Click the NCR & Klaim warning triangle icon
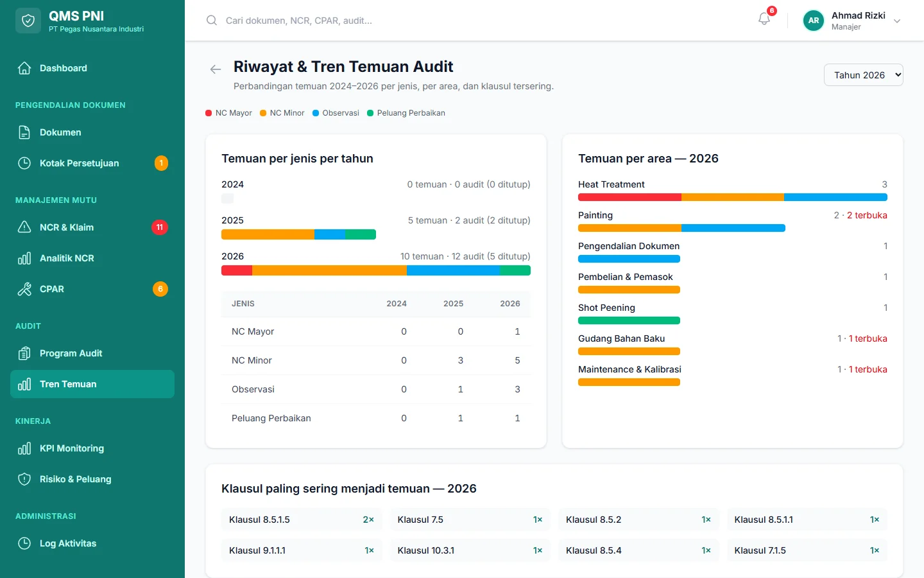 pyautogui.click(x=24, y=227)
